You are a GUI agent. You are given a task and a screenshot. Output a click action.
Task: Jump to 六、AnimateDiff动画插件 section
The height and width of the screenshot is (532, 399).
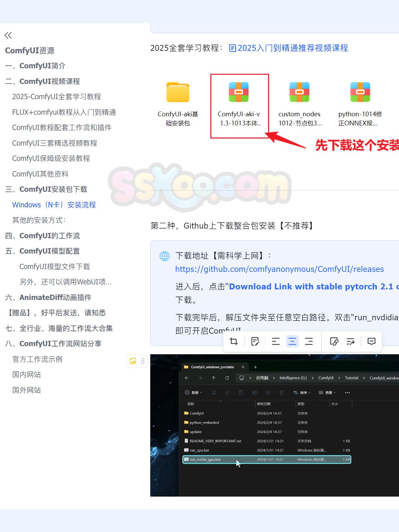pyautogui.click(x=48, y=297)
